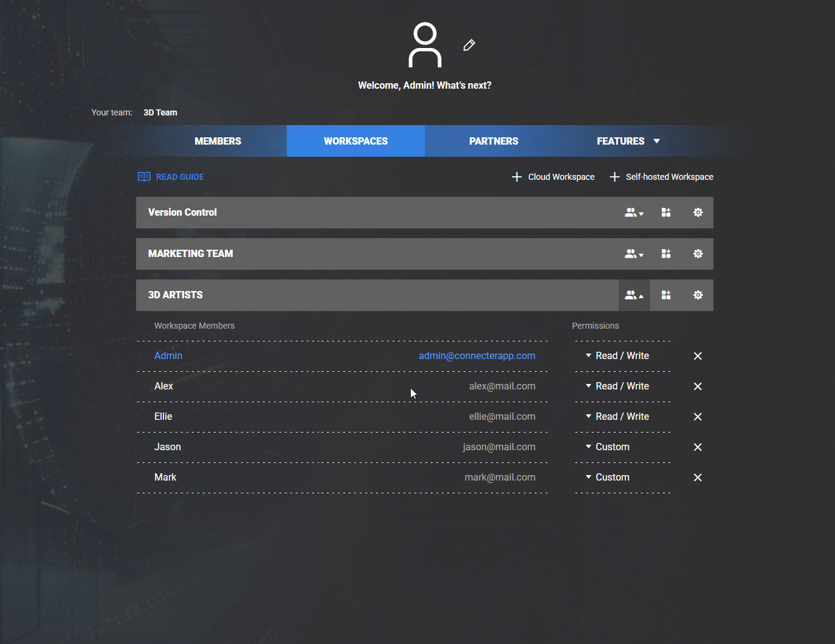This screenshot has height=644, width=835.
Task: Click the admin@connecterapp.com email link
Action: (x=477, y=356)
